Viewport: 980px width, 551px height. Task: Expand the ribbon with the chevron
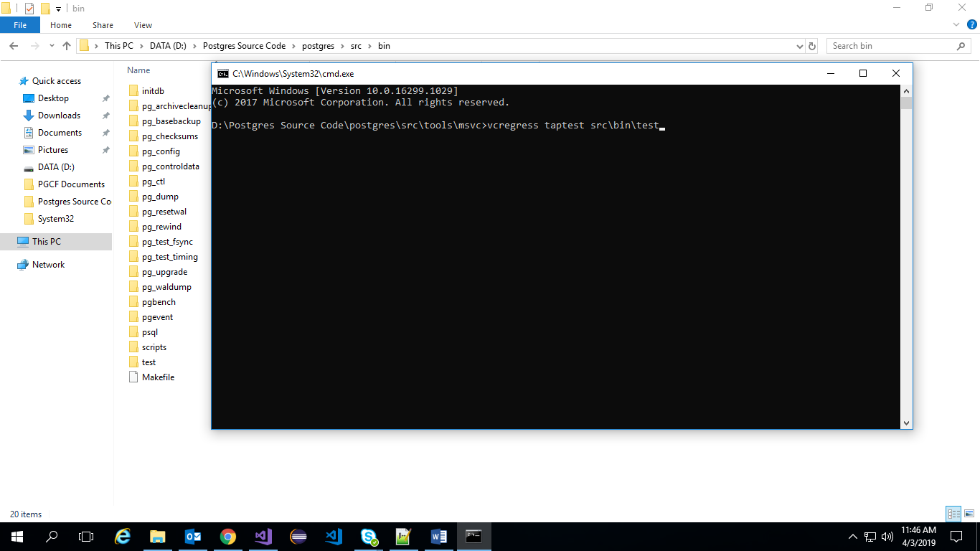[x=956, y=25]
